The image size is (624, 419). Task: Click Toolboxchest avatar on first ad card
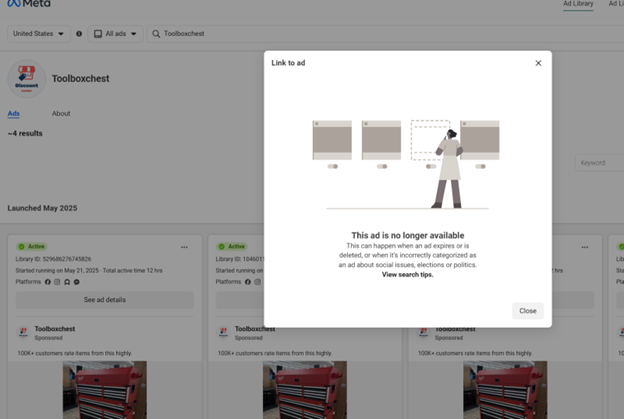click(23, 333)
